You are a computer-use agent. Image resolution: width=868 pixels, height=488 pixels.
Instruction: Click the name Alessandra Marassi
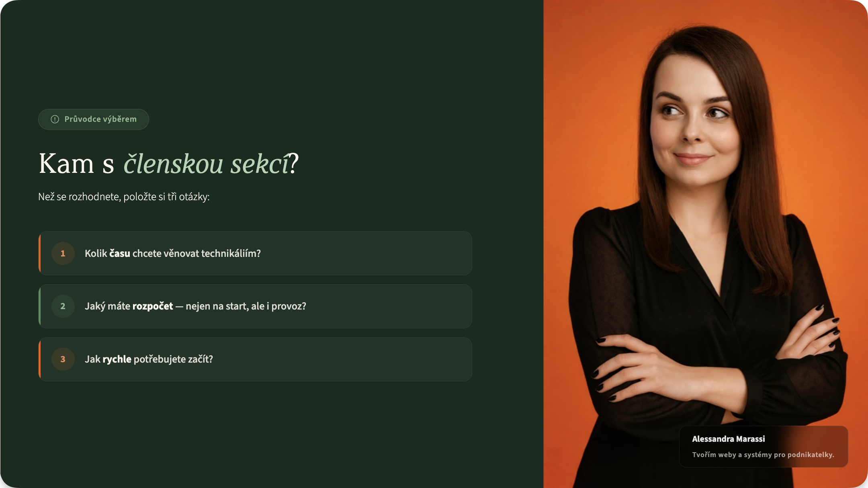click(x=729, y=439)
